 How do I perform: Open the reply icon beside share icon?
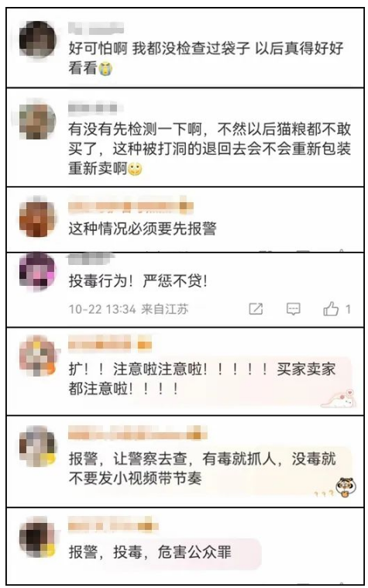[294, 309]
